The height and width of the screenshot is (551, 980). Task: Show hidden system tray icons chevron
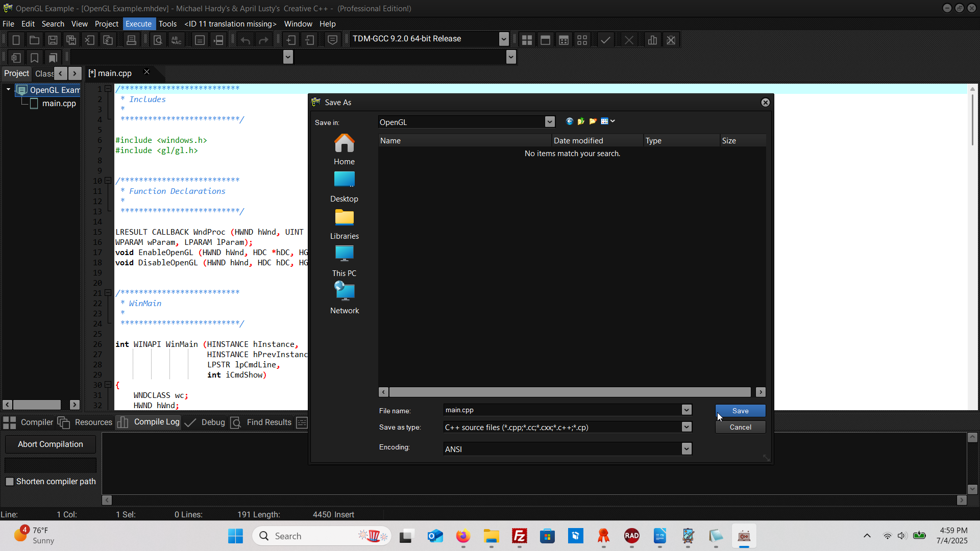click(x=867, y=536)
